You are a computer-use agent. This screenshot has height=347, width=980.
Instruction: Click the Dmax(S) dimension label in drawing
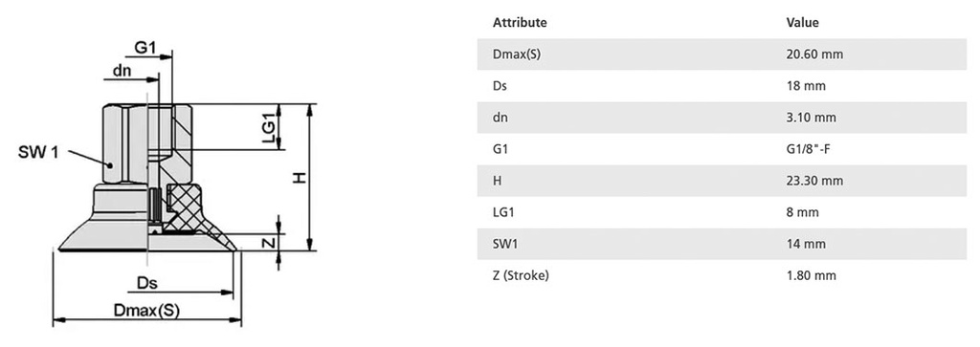click(146, 310)
